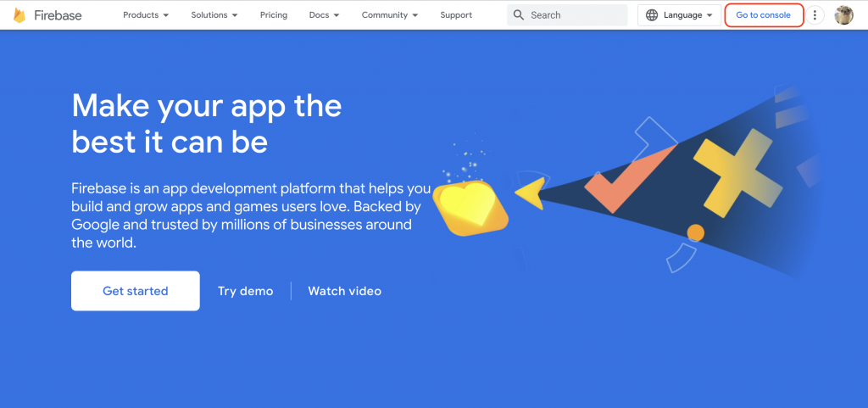
Task: Click the 'Firebase is an app development platform' paragraph
Action: [251, 216]
